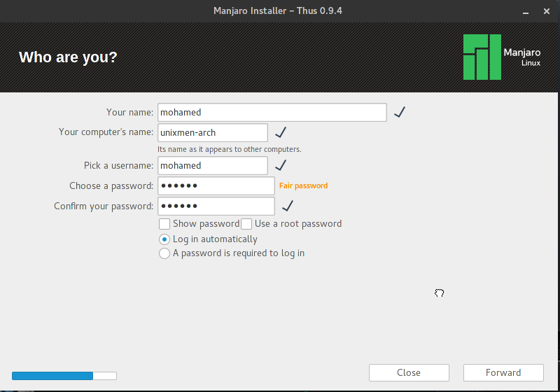This screenshot has width=560, height=392.
Task: Click the computer's name field containing unixmen-arch
Action: point(213,133)
